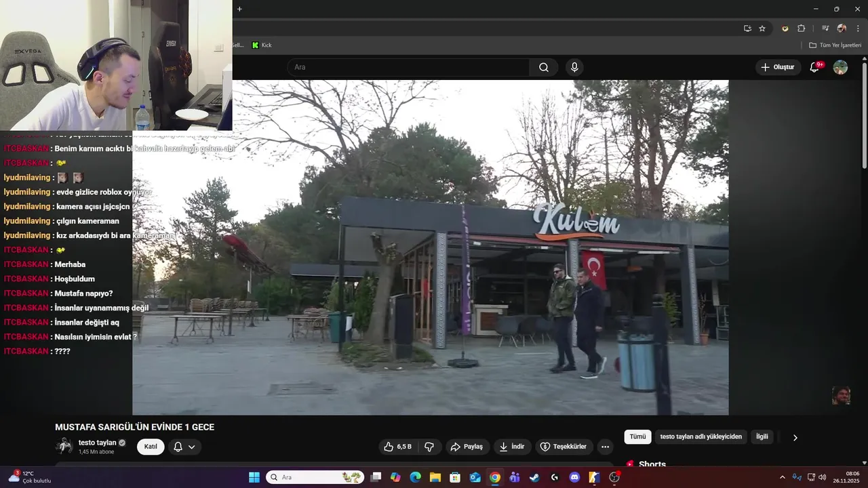Open network icon in system tray
Screen dimensions: 868x488
coord(810,477)
